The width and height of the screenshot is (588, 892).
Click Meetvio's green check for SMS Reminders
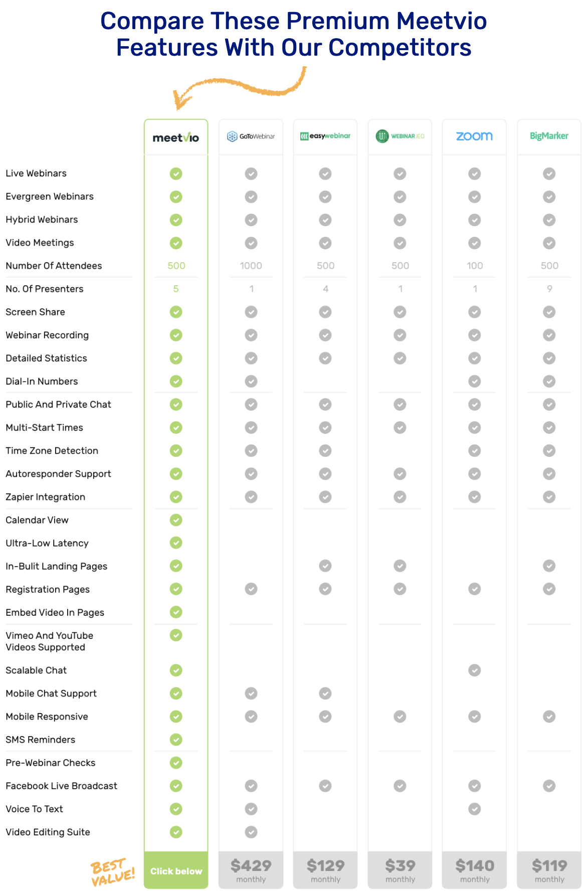coord(176,740)
